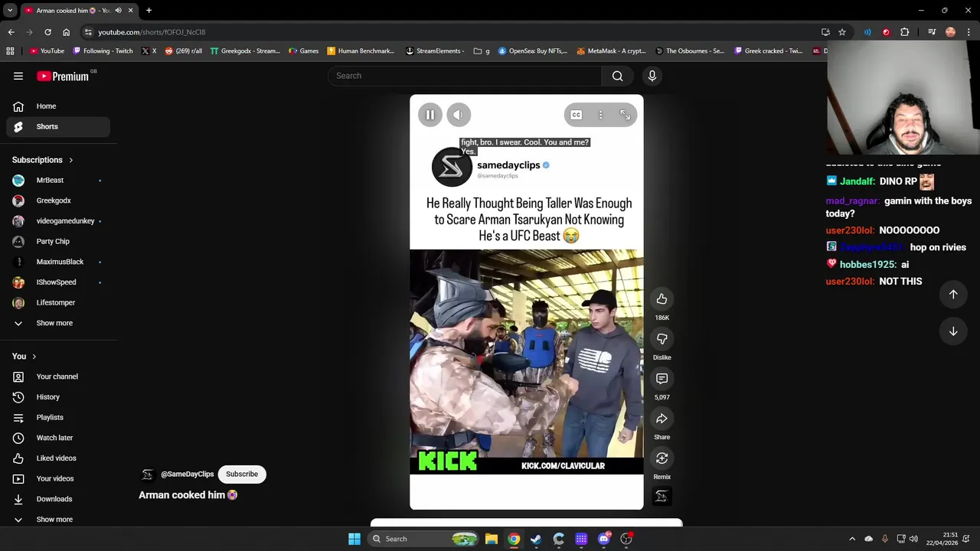Open the Short's three-dot more options menu
The image size is (980, 551).
[x=600, y=115]
